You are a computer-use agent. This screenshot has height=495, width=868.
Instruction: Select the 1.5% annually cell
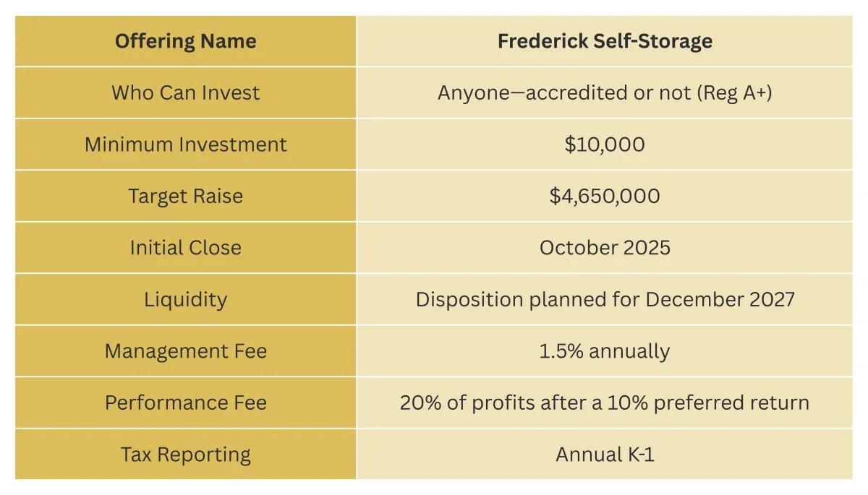tap(605, 351)
